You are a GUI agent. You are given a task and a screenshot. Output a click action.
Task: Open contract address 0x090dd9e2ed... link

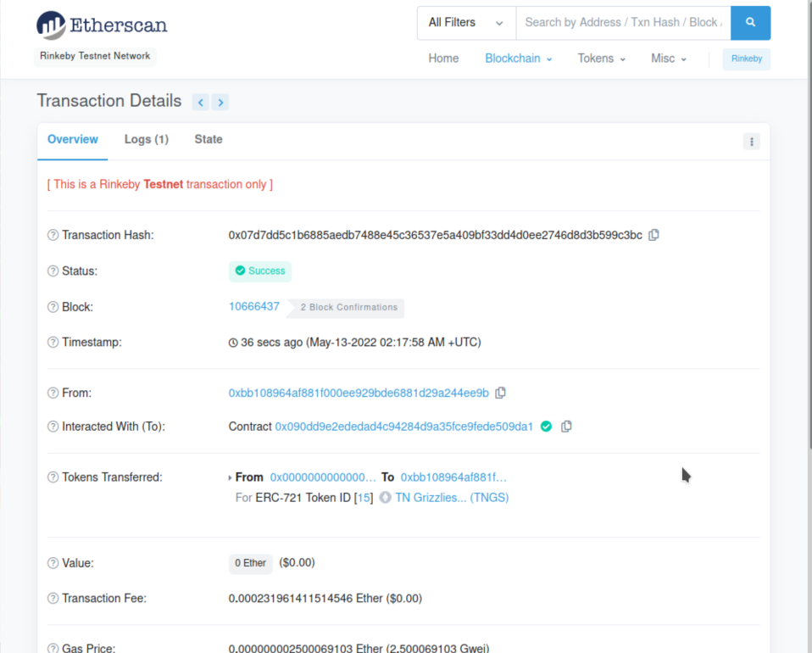pyautogui.click(x=404, y=426)
